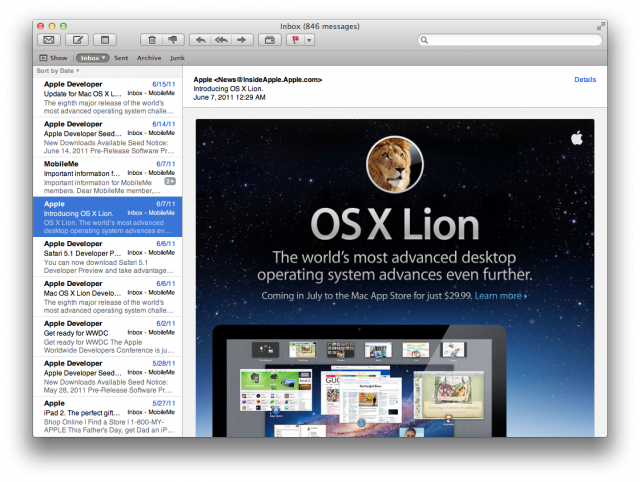Open the flag color dropdown arrow
Viewport: 640px width, 482px height.
[309, 40]
